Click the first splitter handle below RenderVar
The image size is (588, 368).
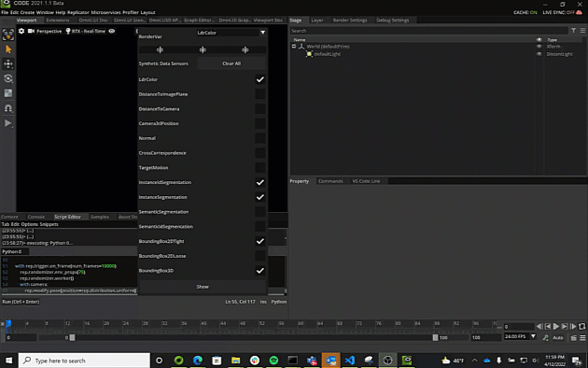160,50
